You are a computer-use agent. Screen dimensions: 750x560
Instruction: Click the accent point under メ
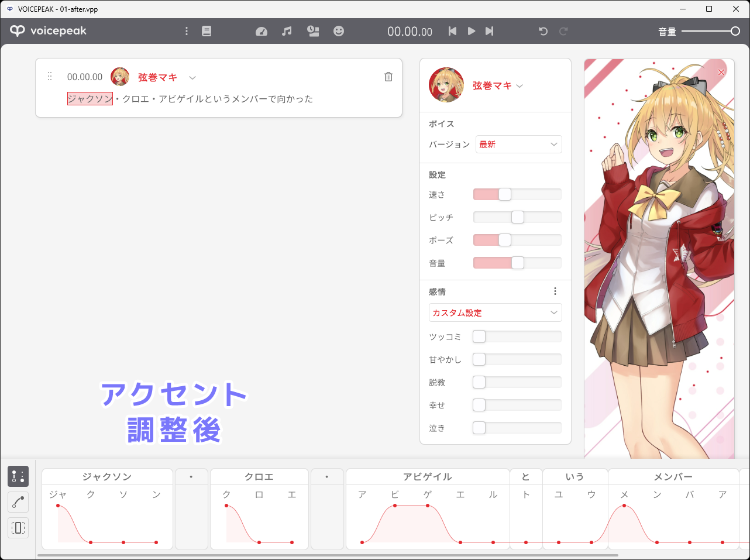click(624, 506)
